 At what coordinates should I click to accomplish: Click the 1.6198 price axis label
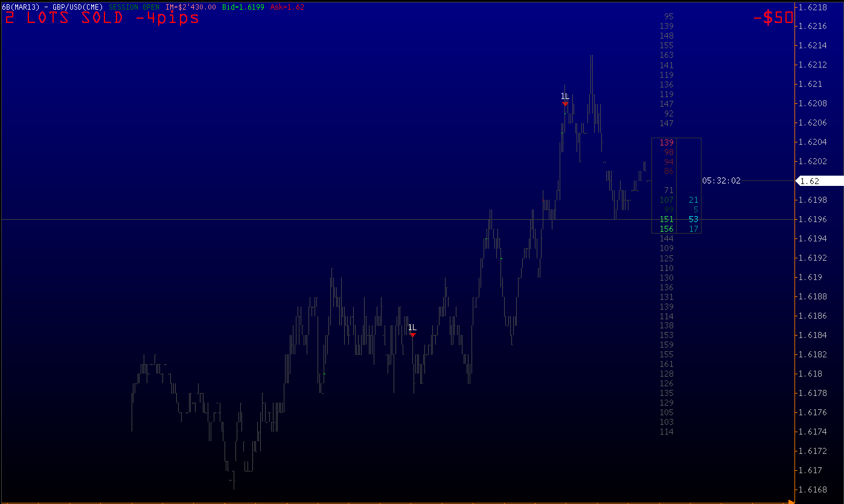[x=812, y=200]
